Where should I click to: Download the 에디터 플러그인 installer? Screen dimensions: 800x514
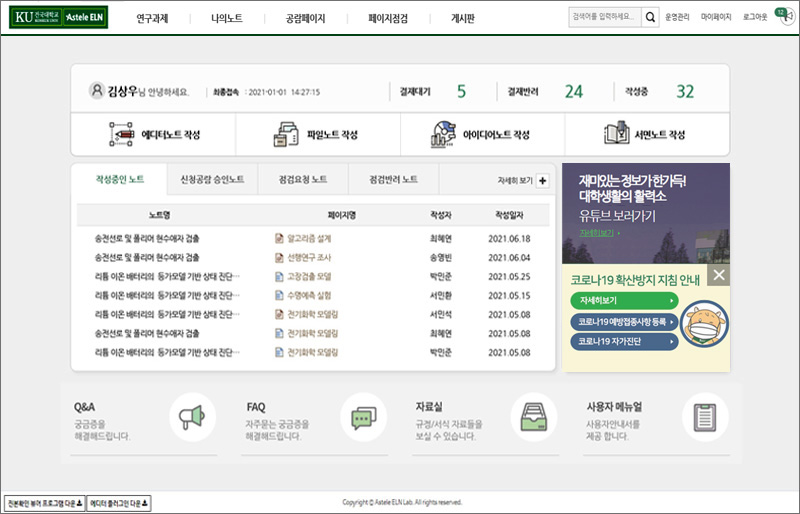118,503
